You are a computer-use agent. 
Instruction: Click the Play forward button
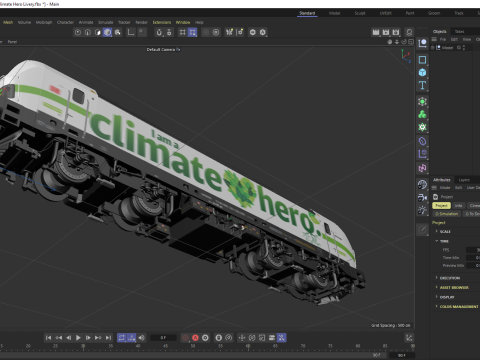point(78,338)
